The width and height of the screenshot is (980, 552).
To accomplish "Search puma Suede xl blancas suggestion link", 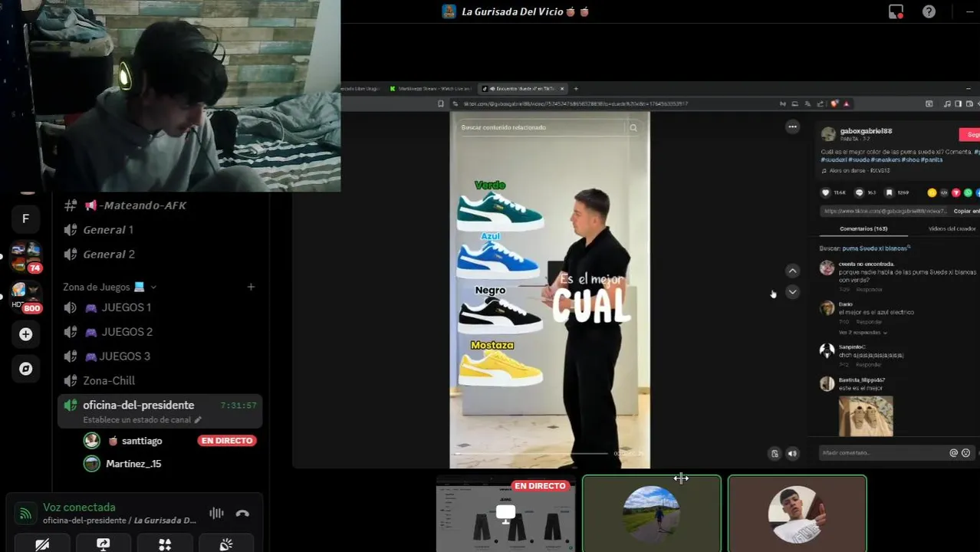I will (x=876, y=248).
